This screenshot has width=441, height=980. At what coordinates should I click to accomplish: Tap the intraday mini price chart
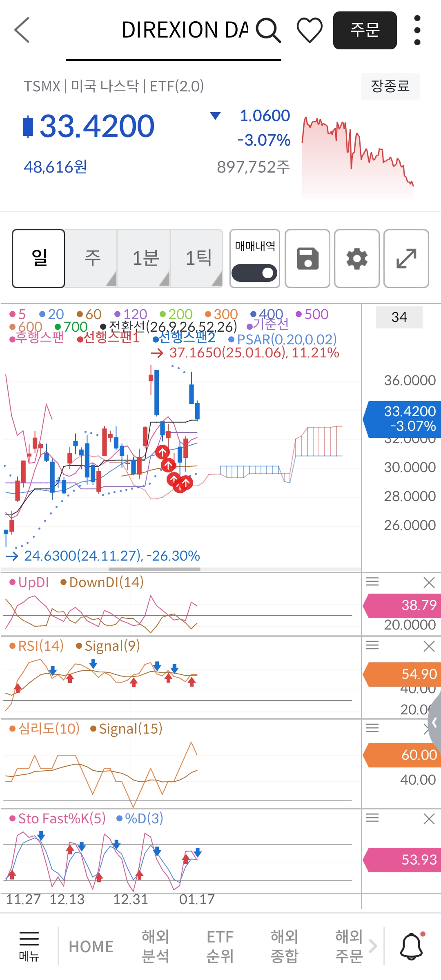[x=358, y=157]
